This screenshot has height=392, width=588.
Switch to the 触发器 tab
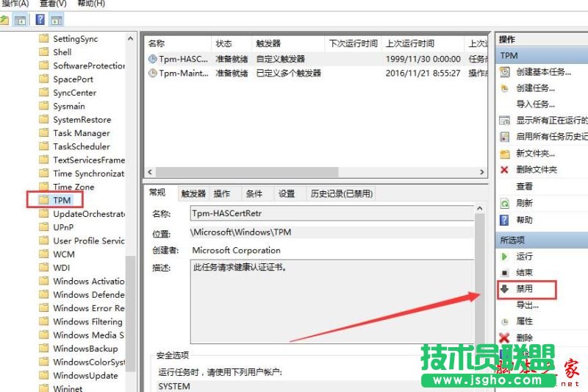point(193,193)
